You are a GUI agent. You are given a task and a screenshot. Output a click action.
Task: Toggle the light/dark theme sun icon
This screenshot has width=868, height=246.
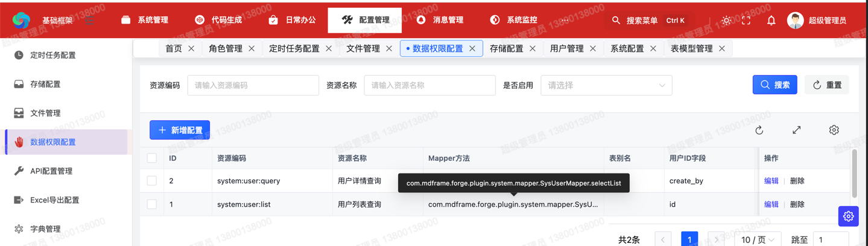(x=726, y=21)
